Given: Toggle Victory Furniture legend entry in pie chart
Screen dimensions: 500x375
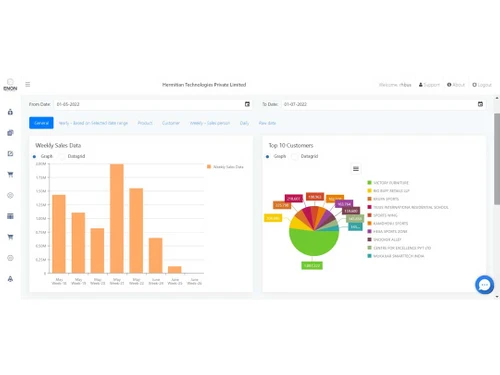Looking at the screenshot, I should click(x=388, y=183).
